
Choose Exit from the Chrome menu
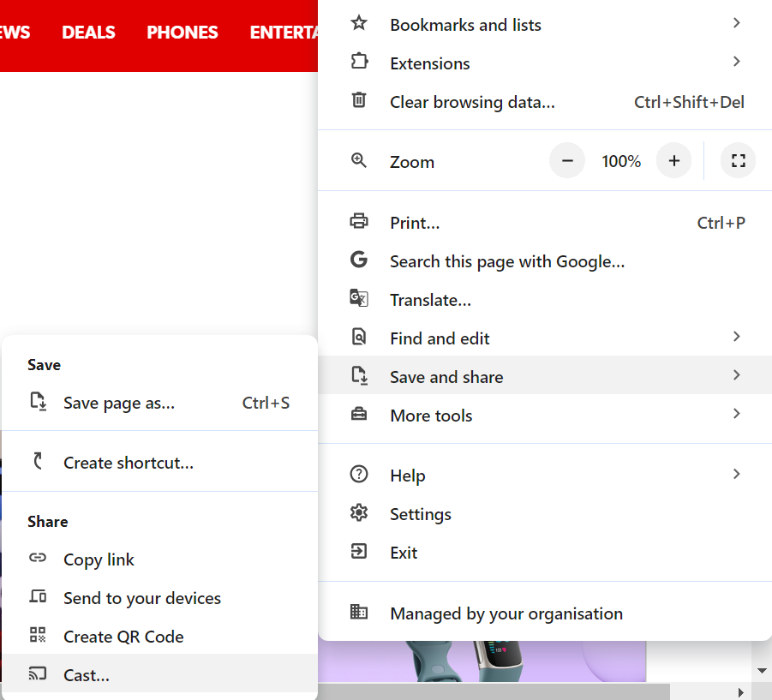click(545, 552)
